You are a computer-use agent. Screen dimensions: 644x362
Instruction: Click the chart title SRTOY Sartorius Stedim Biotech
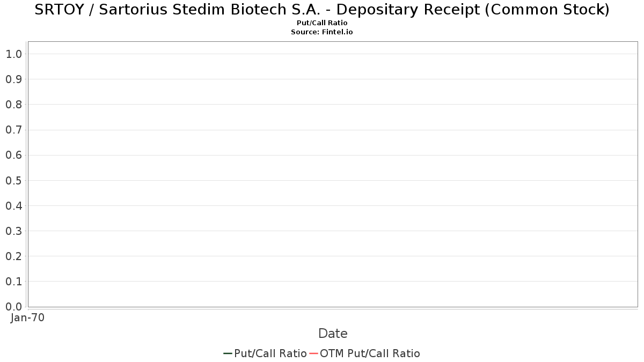(322, 10)
